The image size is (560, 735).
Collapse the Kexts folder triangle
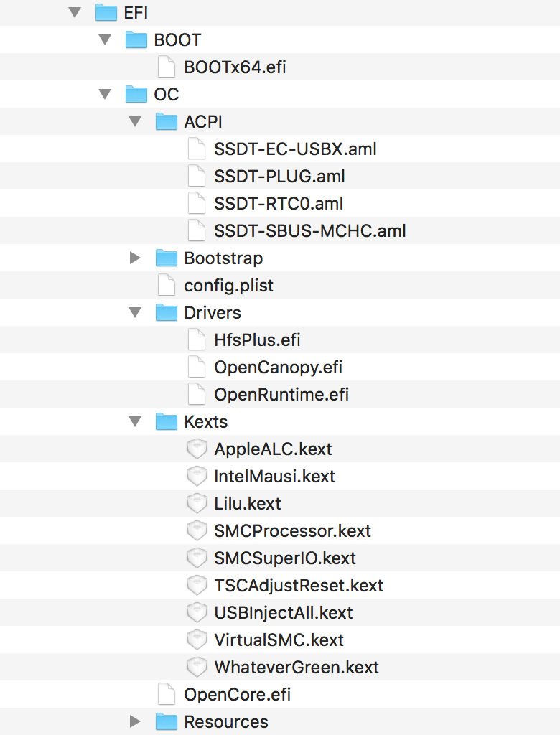pos(135,421)
